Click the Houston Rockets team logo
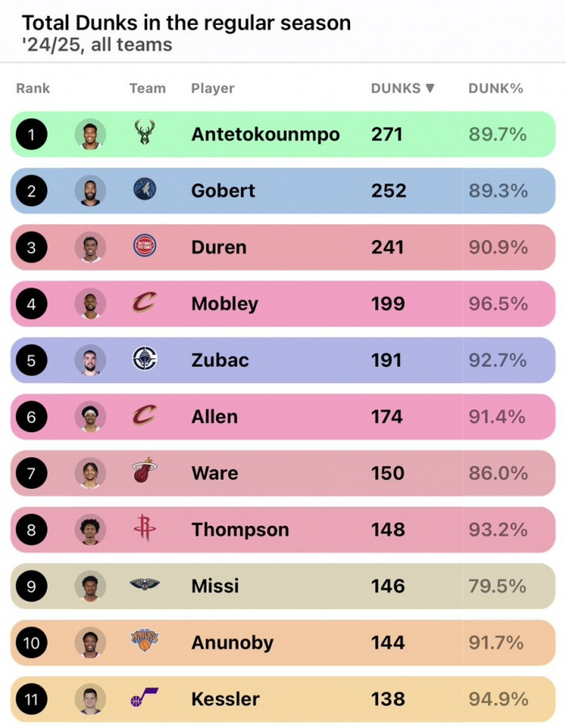This screenshot has height=728, width=566. [x=145, y=530]
